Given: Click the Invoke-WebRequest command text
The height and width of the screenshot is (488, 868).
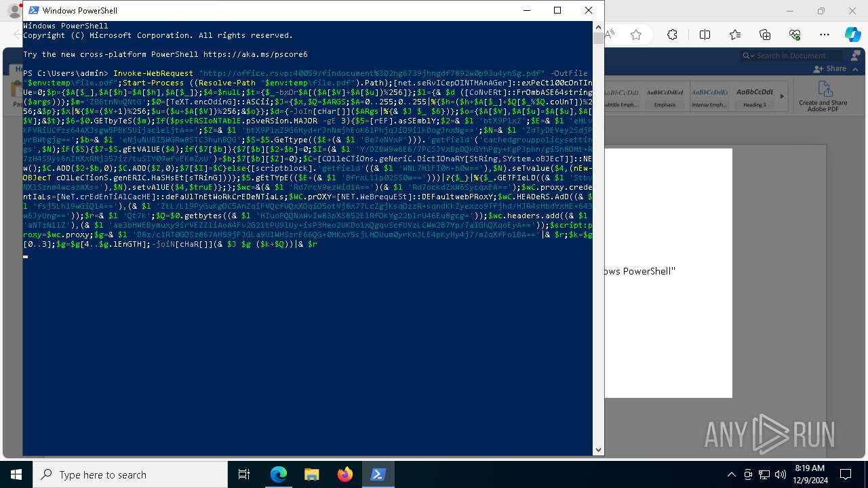Looking at the screenshot, I should pyautogui.click(x=153, y=73).
